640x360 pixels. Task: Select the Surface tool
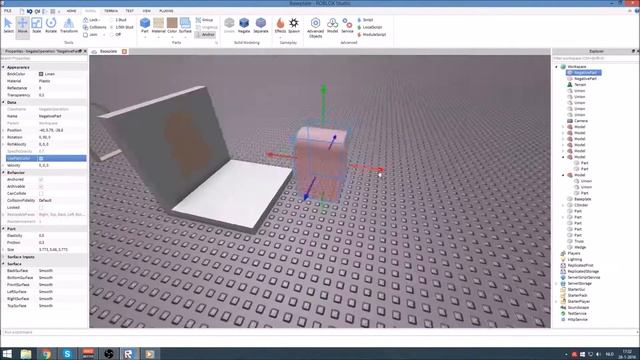coord(185,25)
